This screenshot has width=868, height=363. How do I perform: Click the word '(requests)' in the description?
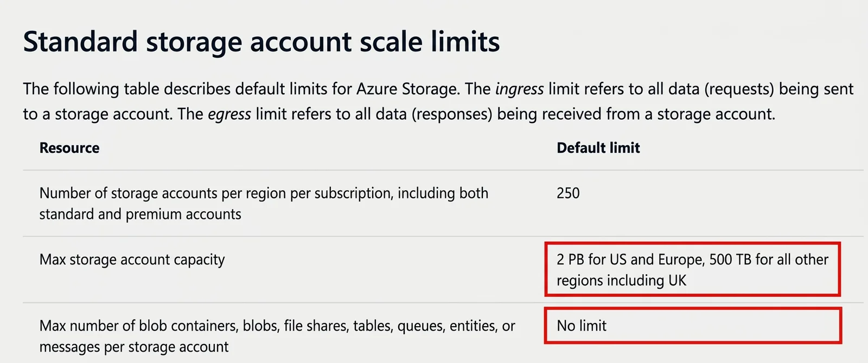(739, 89)
